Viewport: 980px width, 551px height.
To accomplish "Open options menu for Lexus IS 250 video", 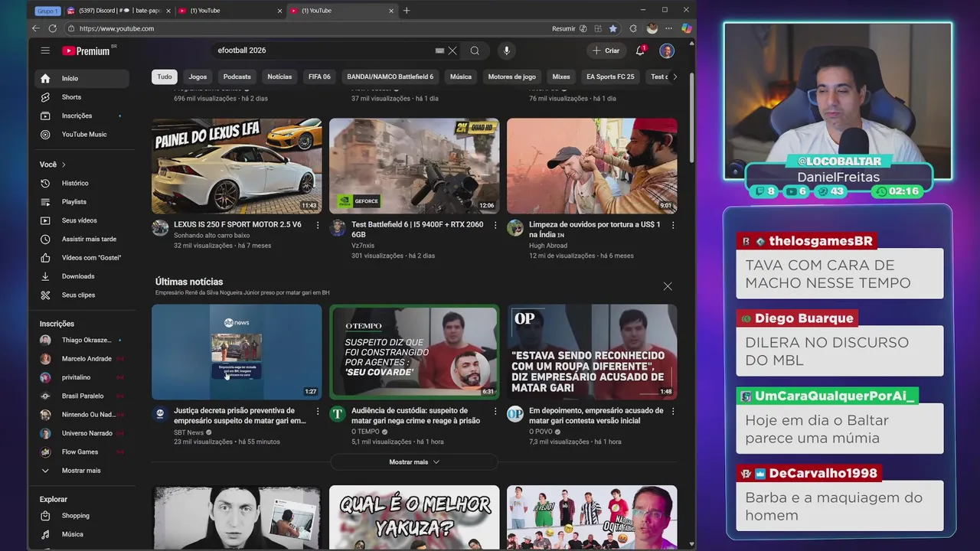I will pyautogui.click(x=318, y=225).
